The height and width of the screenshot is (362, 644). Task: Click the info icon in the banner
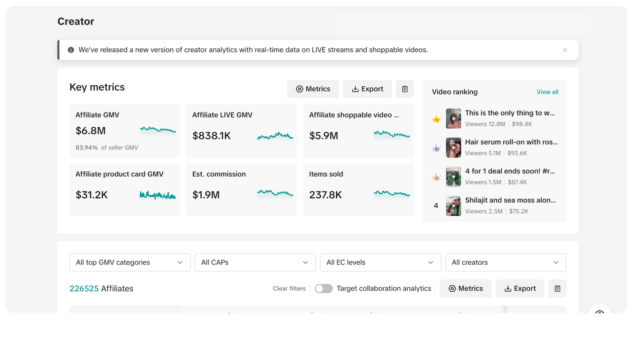coord(71,50)
